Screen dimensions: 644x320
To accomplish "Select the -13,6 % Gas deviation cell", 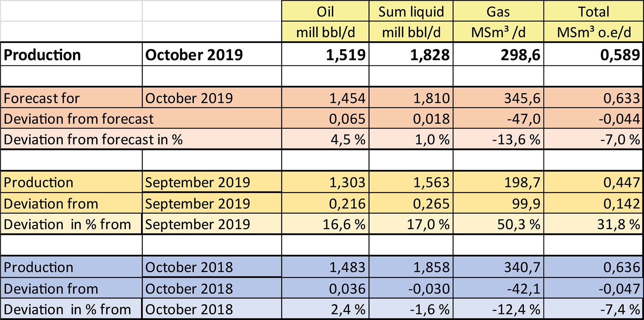I will pyautogui.click(x=516, y=140).
